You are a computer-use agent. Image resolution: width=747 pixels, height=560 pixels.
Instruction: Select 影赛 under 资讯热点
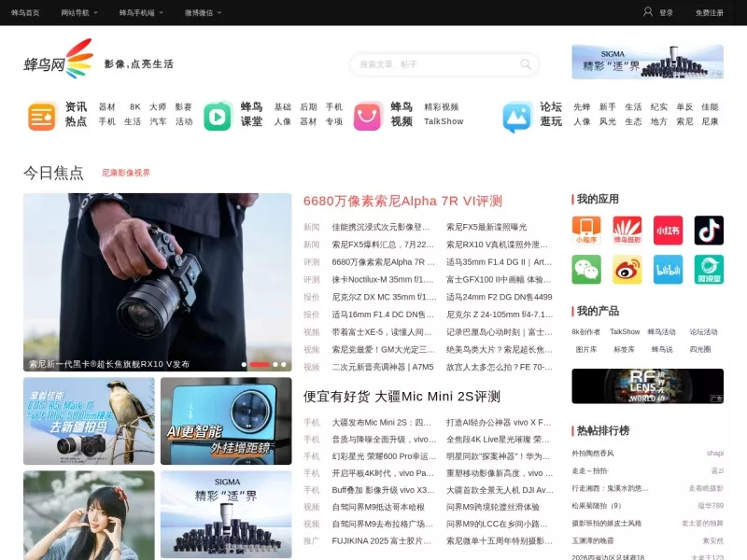(x=183, y=107)
